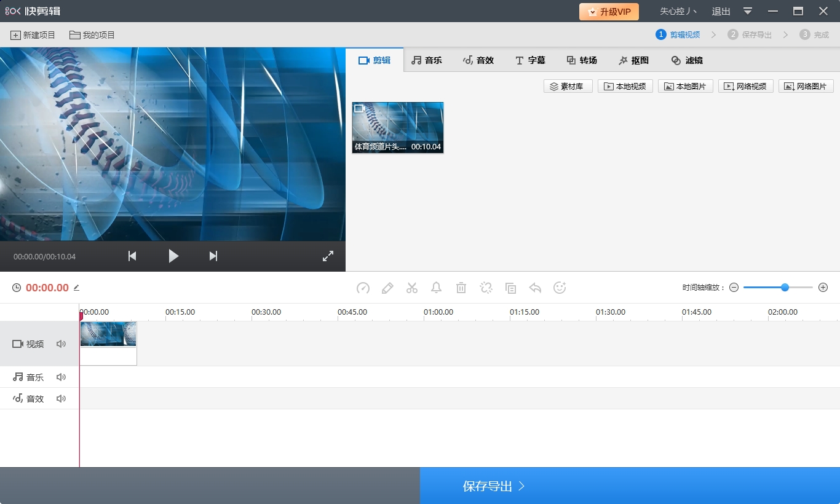Open the 音乐 tab
This screenshot has width=840, height=504.
coord(427,60)
